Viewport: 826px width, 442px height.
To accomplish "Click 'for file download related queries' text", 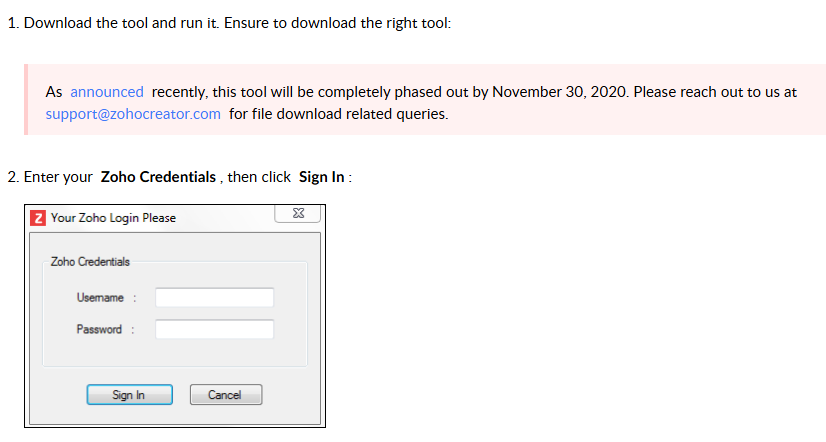I will pos(338,114).
